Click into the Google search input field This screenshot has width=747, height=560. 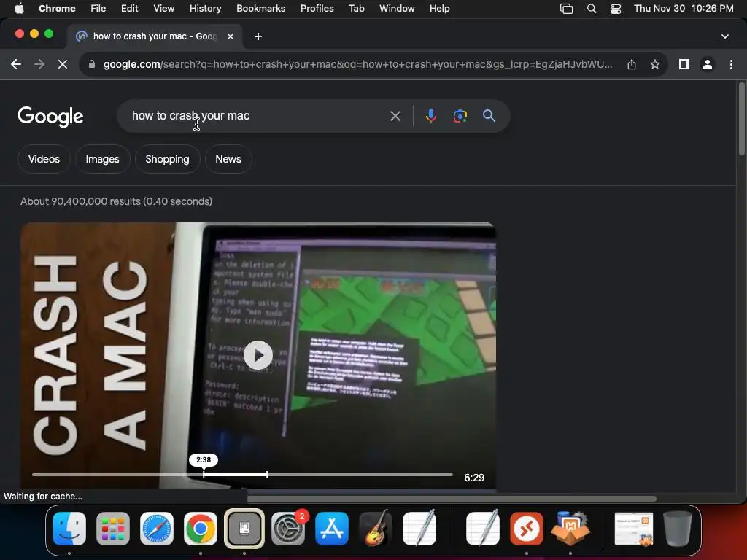(258, 116)
